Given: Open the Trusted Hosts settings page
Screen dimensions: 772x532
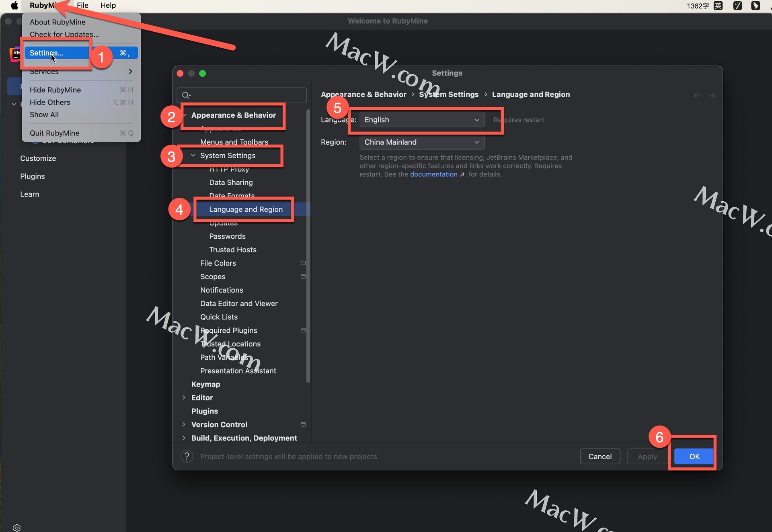Looking at the screenshot, I should (232, 250).
